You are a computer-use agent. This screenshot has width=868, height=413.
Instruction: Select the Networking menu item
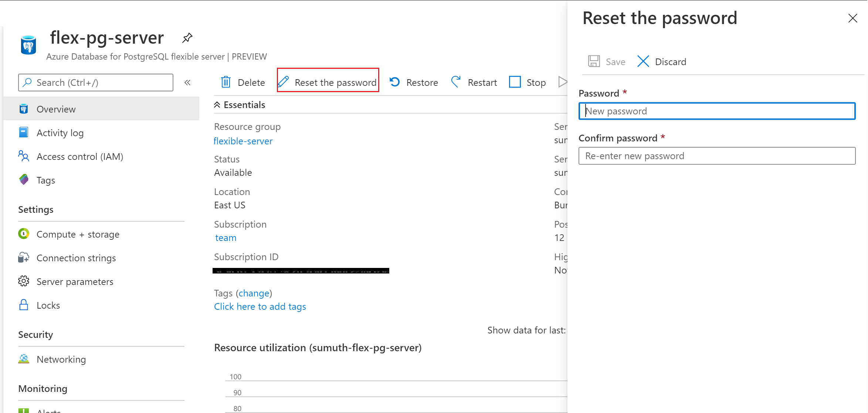pos(61,359)
